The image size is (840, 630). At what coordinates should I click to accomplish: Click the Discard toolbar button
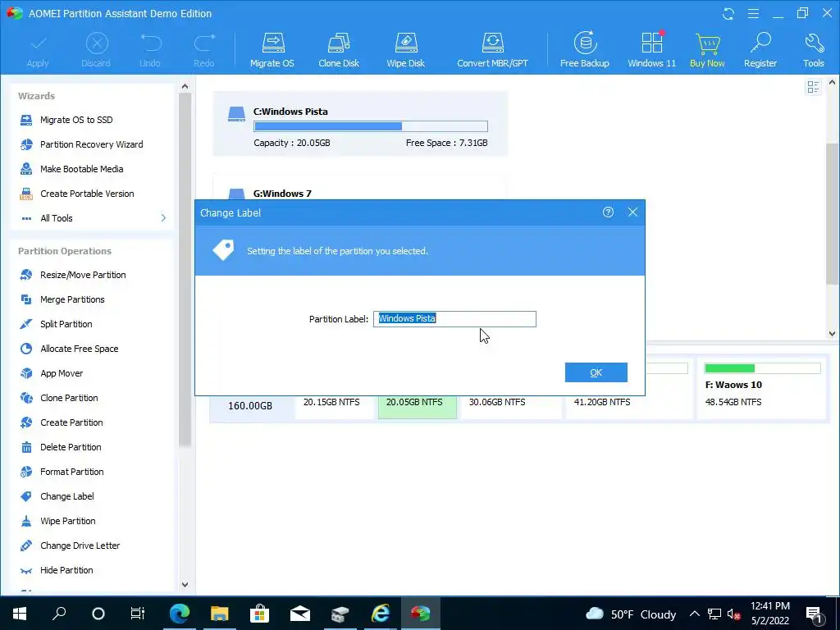pyautogui.click(x=97, y=50)
